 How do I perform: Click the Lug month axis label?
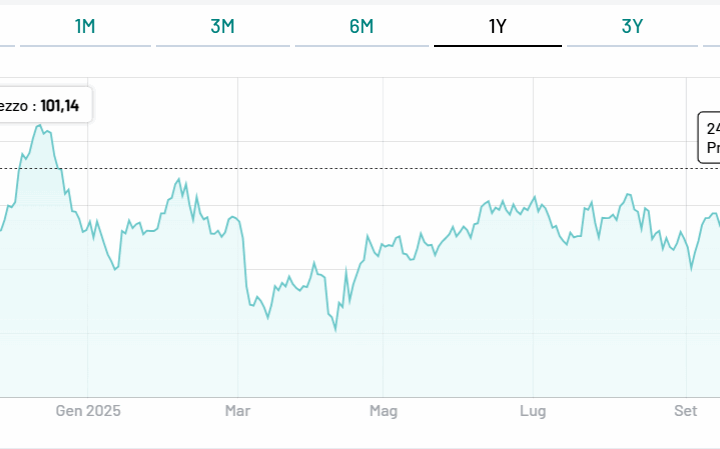533,411
